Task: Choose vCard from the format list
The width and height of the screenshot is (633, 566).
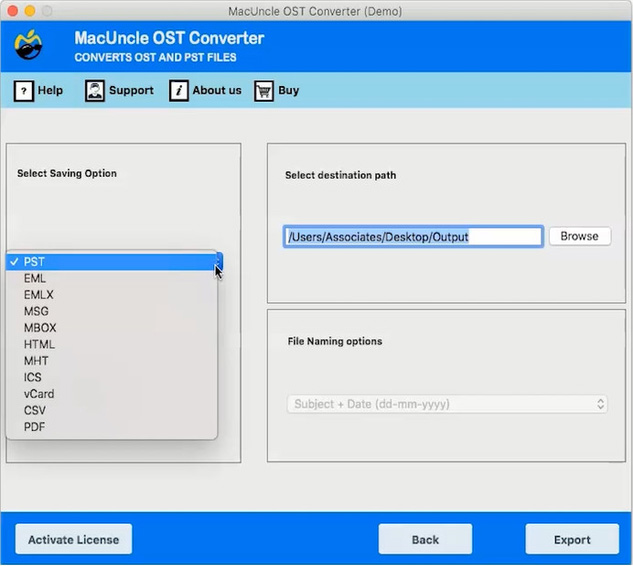Action: pos(111,394)
